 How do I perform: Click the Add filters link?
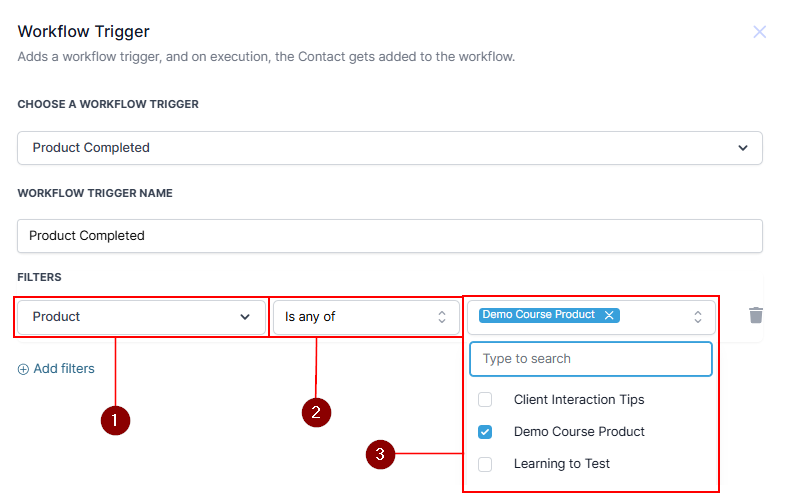(x=64, y=369)
